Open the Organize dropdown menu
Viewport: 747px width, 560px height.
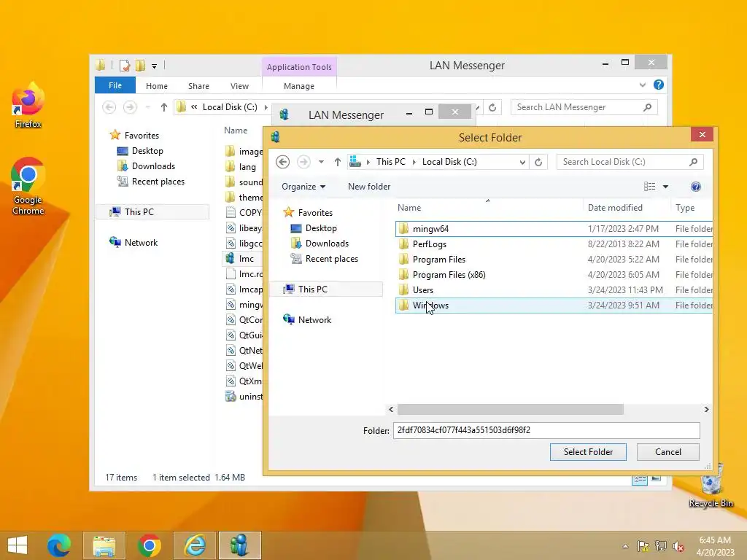(x=303, y=187)
